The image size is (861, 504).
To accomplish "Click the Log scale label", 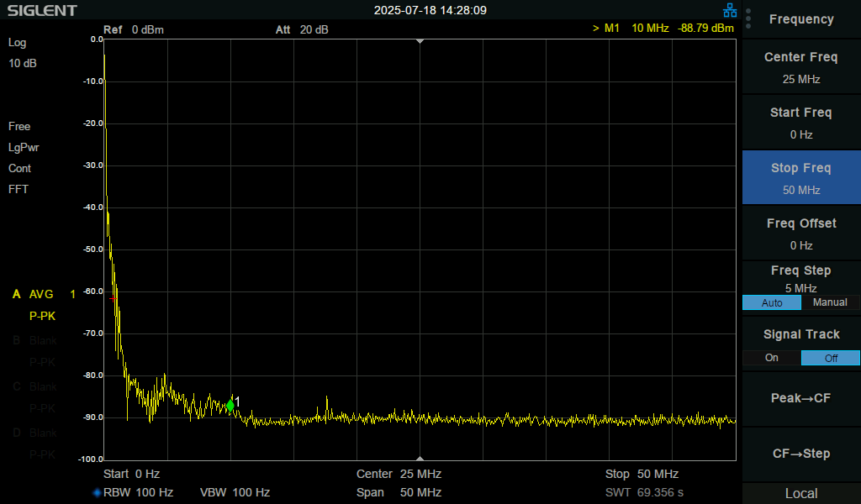I will [17, 43].
